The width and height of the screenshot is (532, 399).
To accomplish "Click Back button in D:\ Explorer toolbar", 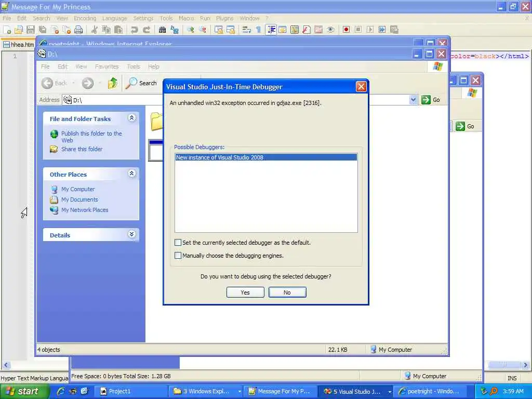I will (x=54, y=83).
